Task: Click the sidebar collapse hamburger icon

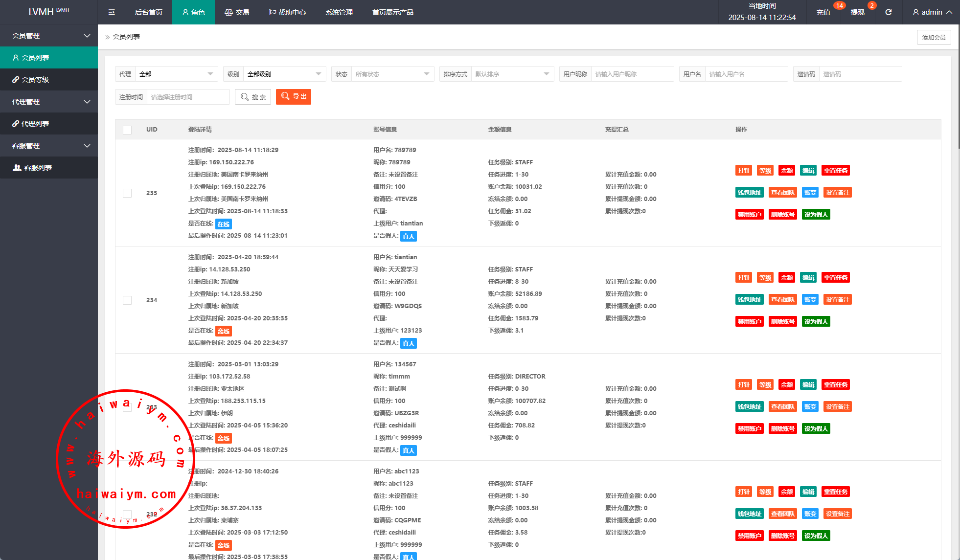Action: click(x=112, y=12)
